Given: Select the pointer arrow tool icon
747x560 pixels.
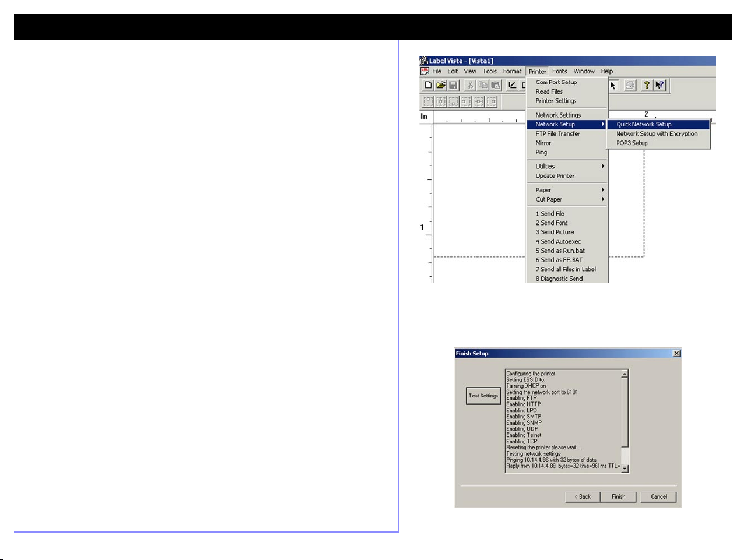Looking at the screenshot, I should pos(613,85).
